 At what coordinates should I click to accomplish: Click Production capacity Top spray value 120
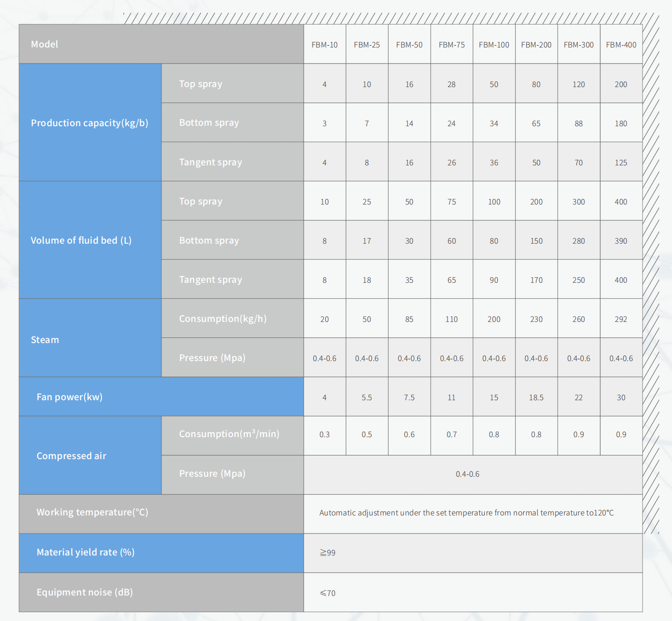pyautogui.click(x=579, y=84)
